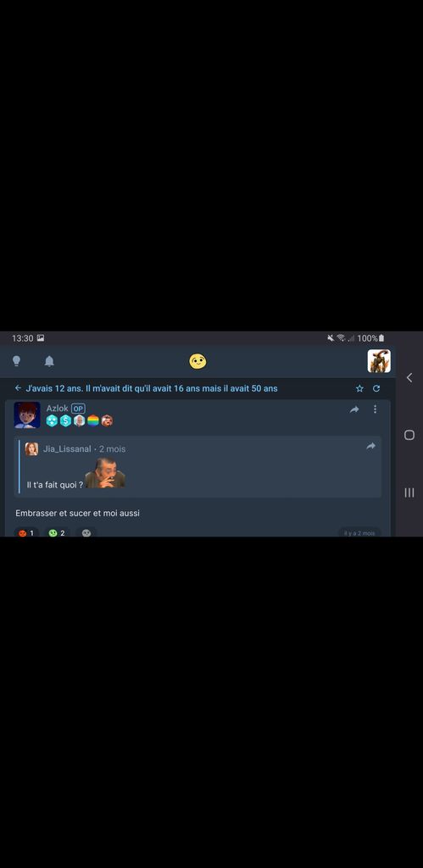423x868 pixels.
Task: Toggle the lightbulb theme icon
Action: coord(17,361)
